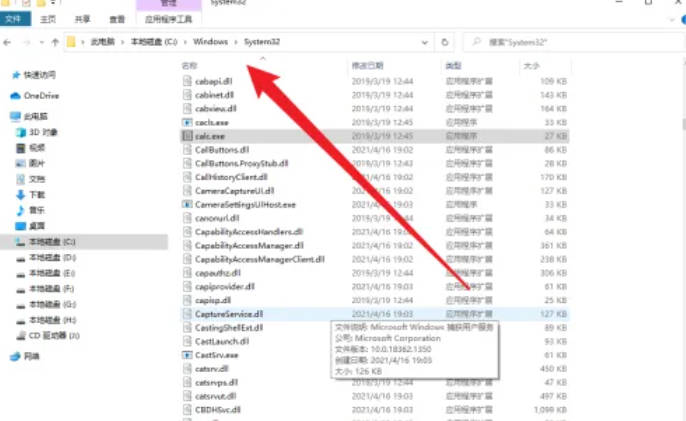Select the catsrvps.dll file name
This screenshot has height=421, width=686.
[x=216, y=382]
